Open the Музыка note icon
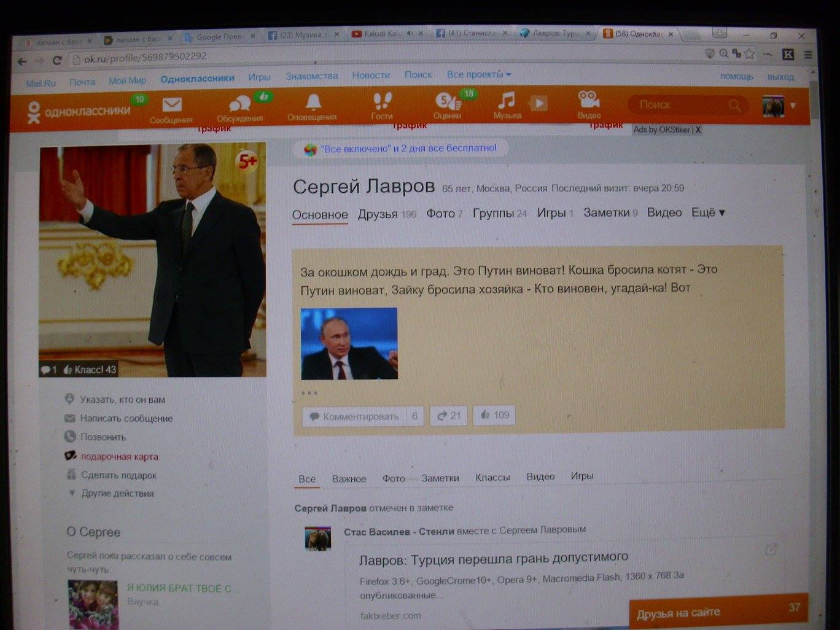The height and width of the screenshot is (630, 840). click(x=507, y=99)
